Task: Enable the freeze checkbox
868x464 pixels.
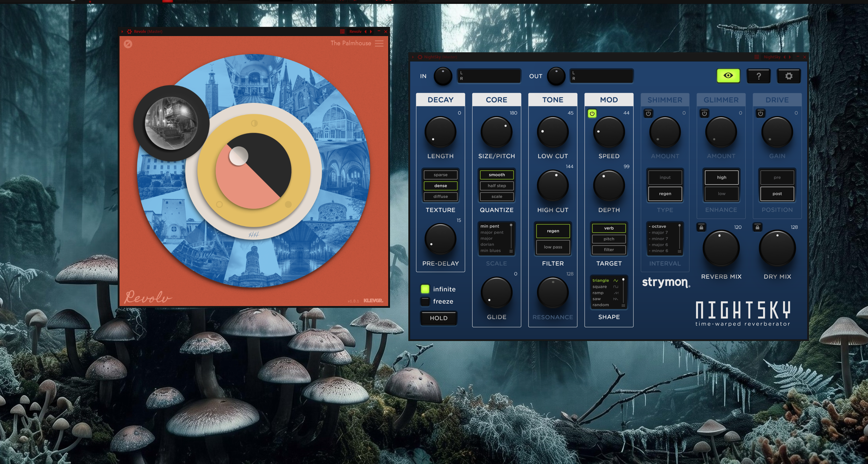Action: 425,301
